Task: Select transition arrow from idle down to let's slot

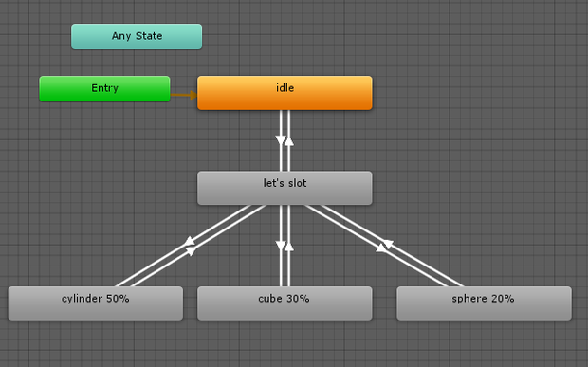Action: (281, 140)
